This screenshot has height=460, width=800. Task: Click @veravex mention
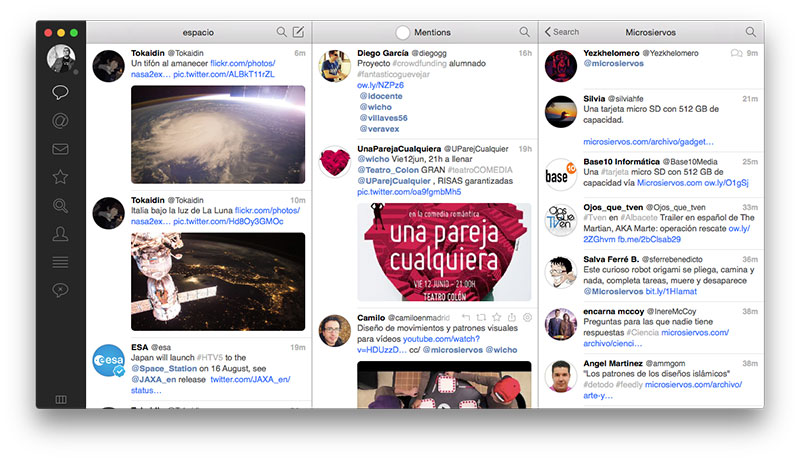[379, 129]
